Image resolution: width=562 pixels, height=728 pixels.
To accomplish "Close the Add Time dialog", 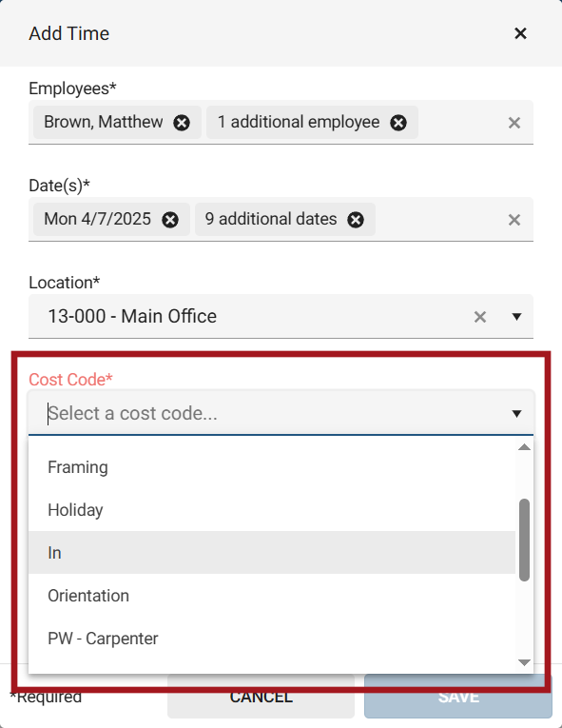I will (x=520, y=33).
